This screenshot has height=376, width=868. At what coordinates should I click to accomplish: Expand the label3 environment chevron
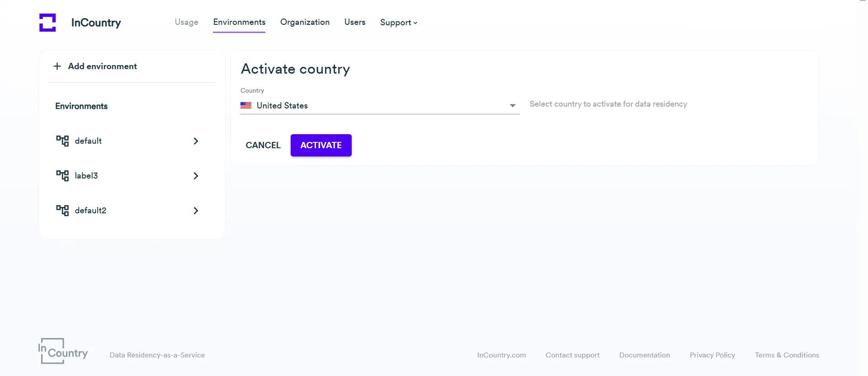point(196,176)
